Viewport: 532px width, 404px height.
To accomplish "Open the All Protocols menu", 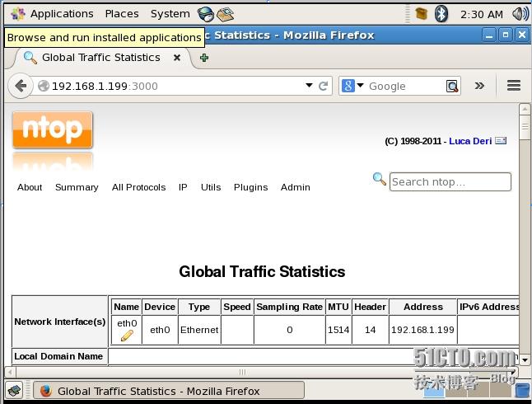I will click(139, 187).
